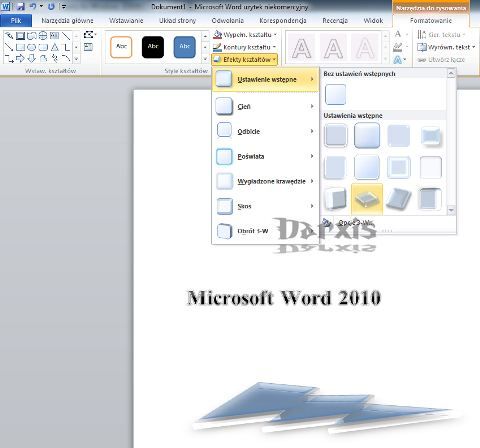Click the Undo arrow icon
This screenshot has height=448, width=480.
(x=33, y=6)
